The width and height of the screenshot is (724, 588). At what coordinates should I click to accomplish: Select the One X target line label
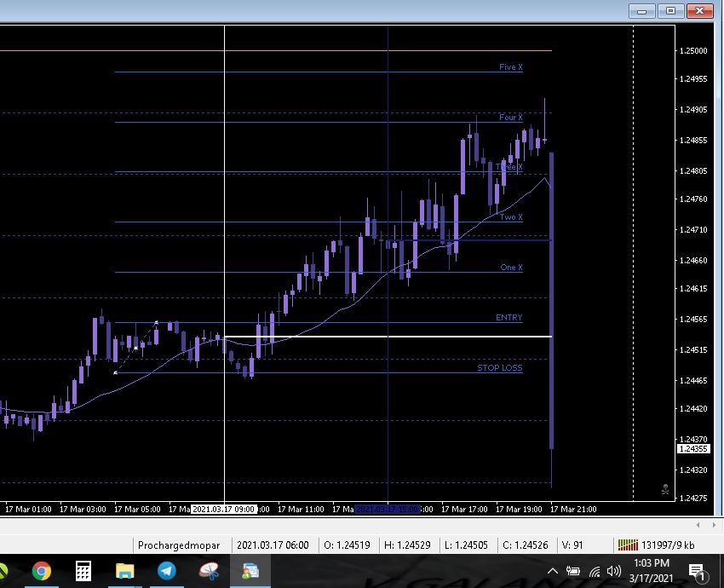[x=512, y=268]
